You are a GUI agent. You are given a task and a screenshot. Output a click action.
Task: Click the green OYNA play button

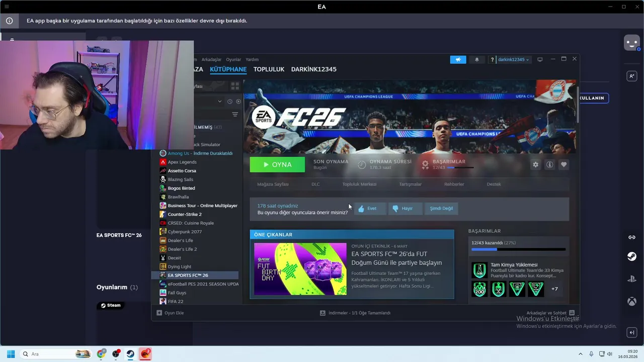coord(277,164)
